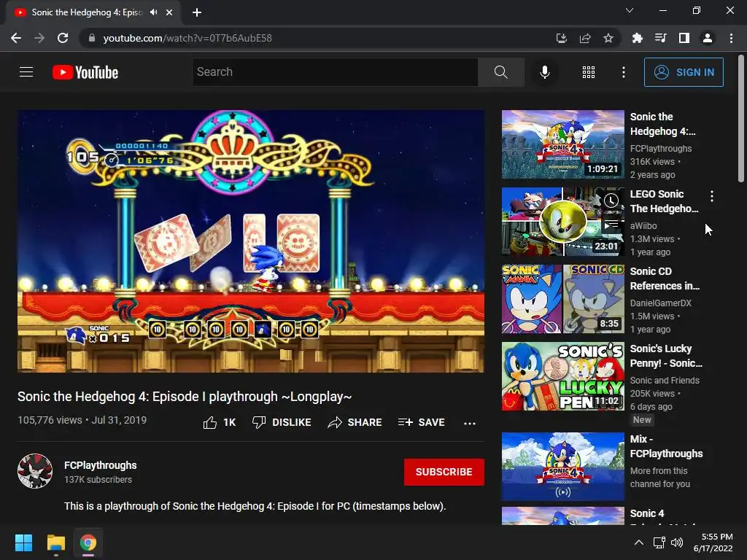
Task: Open the volume tray icon
Action: (677, 542)
